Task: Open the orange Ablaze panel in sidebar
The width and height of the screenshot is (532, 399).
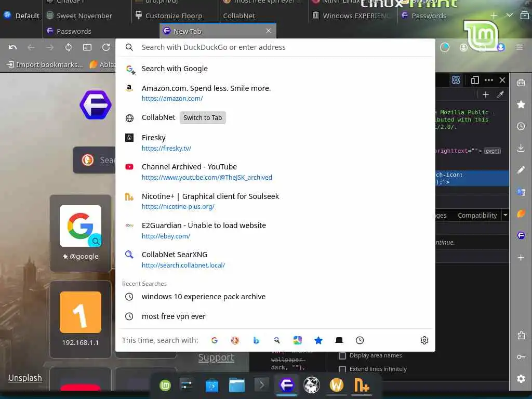Action: (521, 214)
